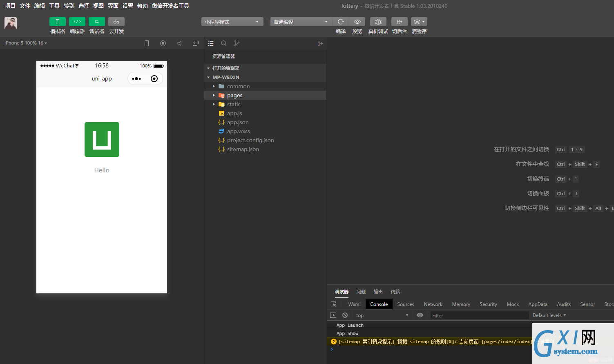Open the 选择 menu
The image size is (614, 364).
(84, 6)
